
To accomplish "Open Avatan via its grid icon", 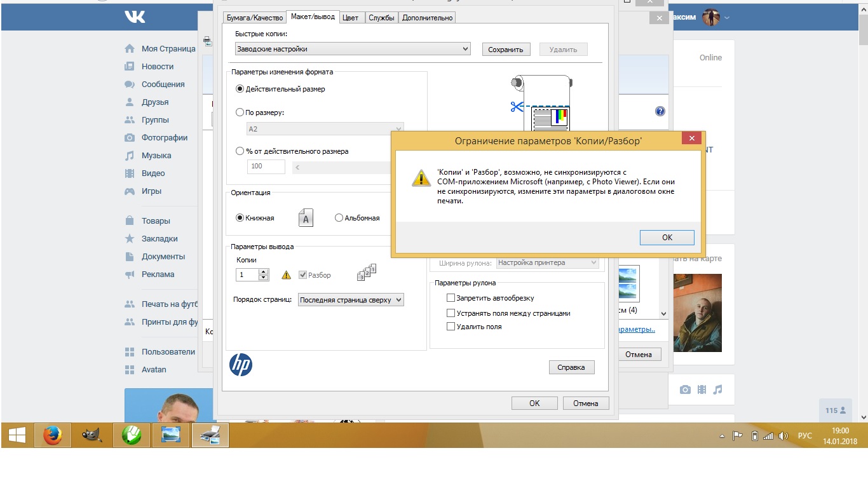I will pyautogui.click(x=130, y=370).
